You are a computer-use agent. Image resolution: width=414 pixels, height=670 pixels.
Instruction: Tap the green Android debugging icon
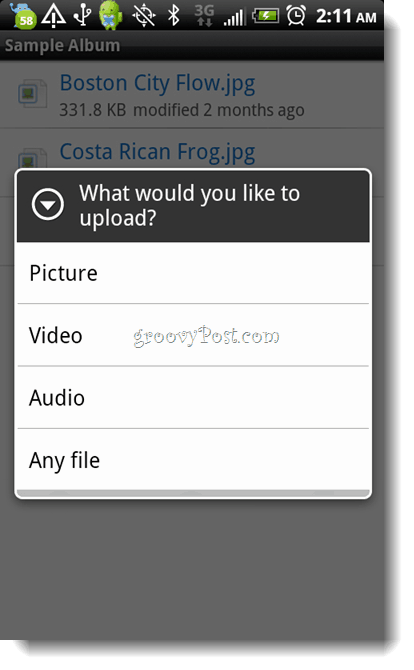(111, 16)
